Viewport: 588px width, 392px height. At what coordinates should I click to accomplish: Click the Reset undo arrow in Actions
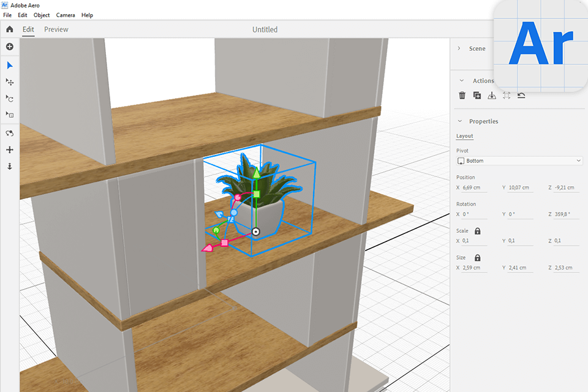[x=521, y=96]
